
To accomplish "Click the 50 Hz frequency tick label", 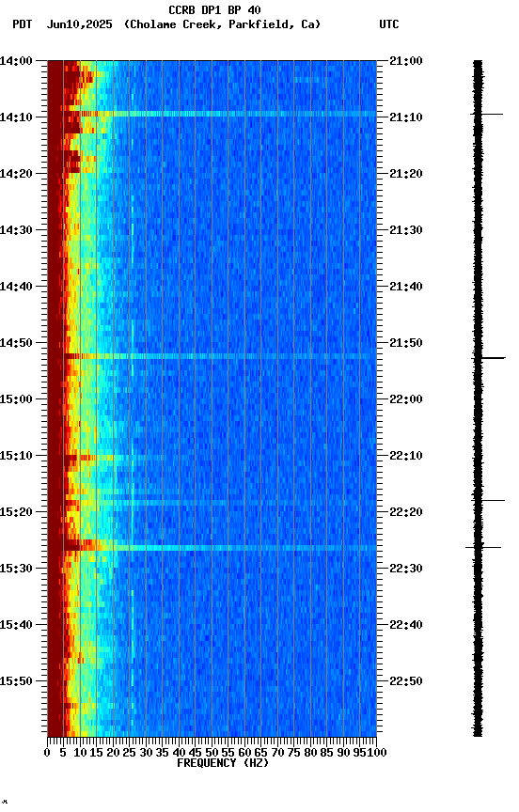I will click(x=212, y=753).
